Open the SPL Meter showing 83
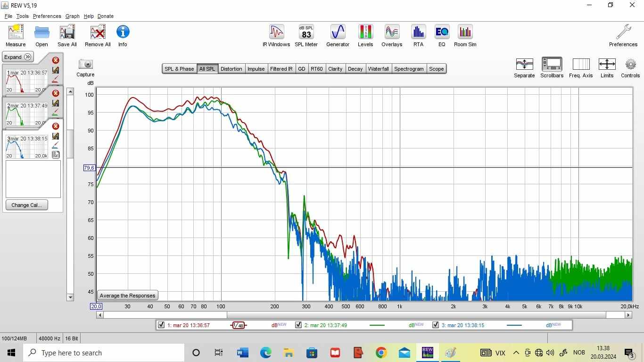Image resolution: width=644 pixels, height=362 pixels. [x=306, y=35]
